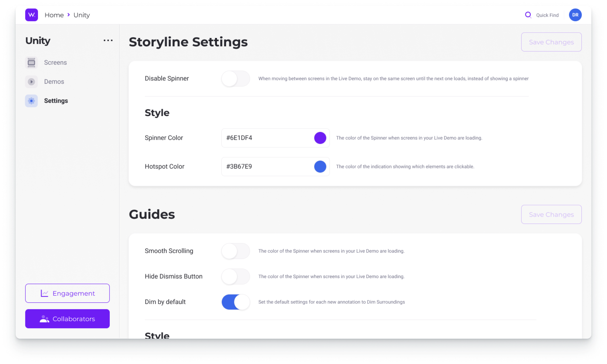Screen dimensions: 607x364
Task: Click the Demos play icon
Action: (x=32, y=82)
